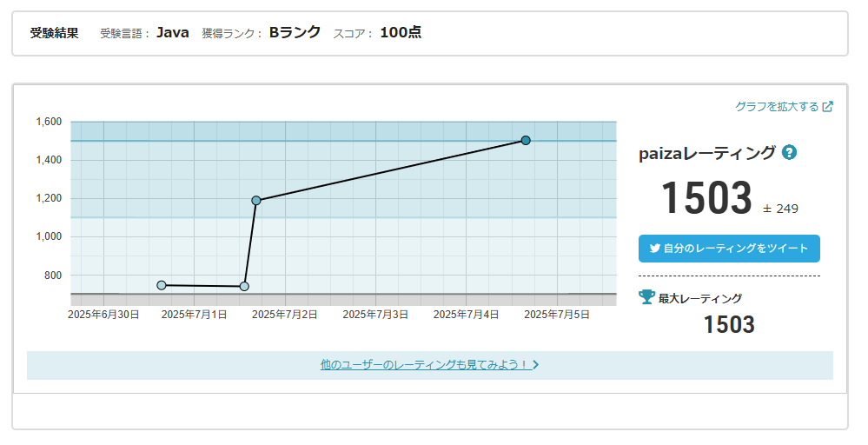Click the 100点 score text
Viewport: 868px width, 445px height.
[401, 33]
